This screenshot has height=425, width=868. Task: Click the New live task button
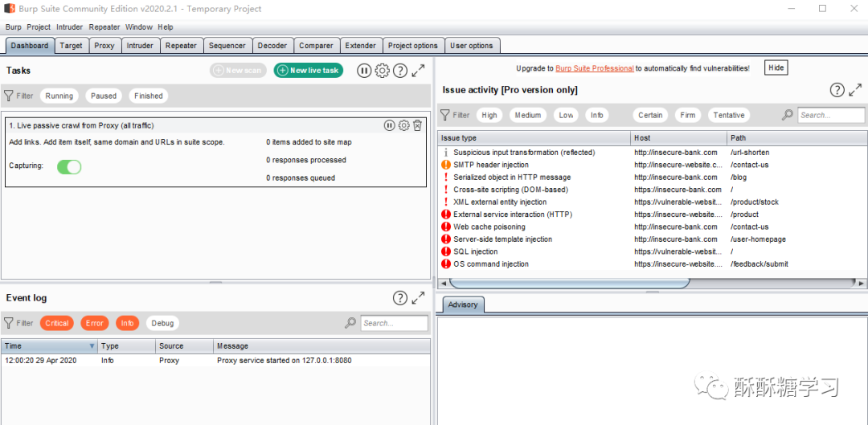(x=309, y=70)
